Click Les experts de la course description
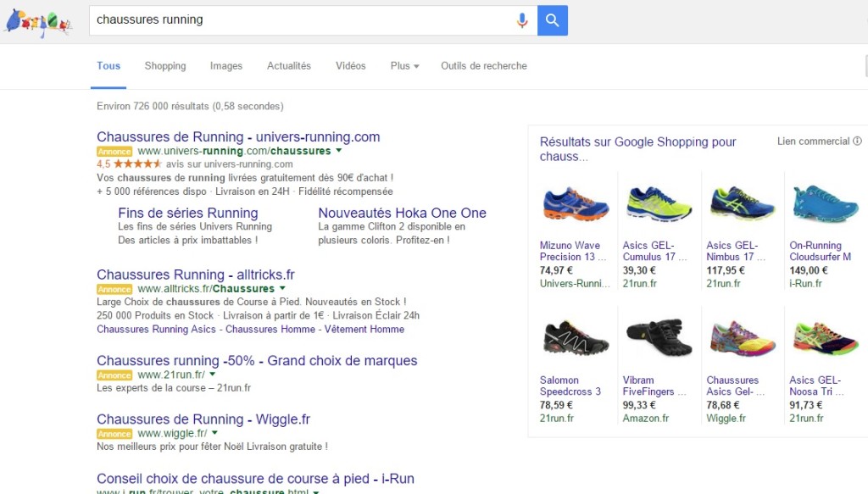 [173, 388]
